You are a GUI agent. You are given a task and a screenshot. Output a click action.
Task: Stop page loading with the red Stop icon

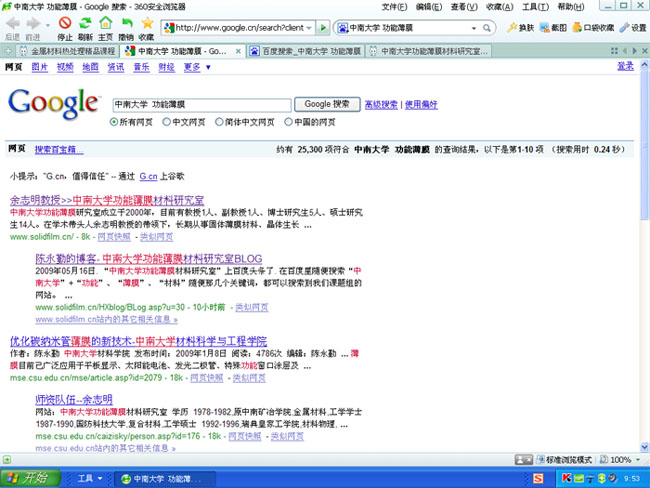65,23
